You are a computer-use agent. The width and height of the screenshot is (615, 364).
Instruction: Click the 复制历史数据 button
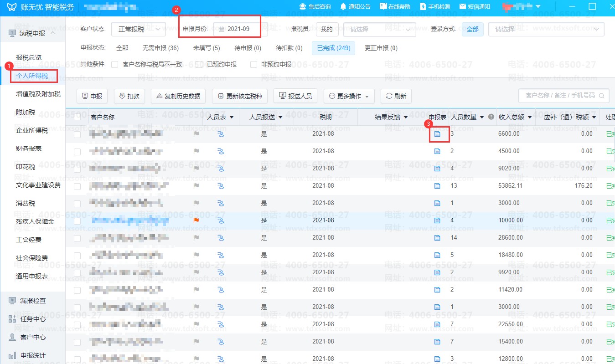pyautogui.click(x=178, y=96)
